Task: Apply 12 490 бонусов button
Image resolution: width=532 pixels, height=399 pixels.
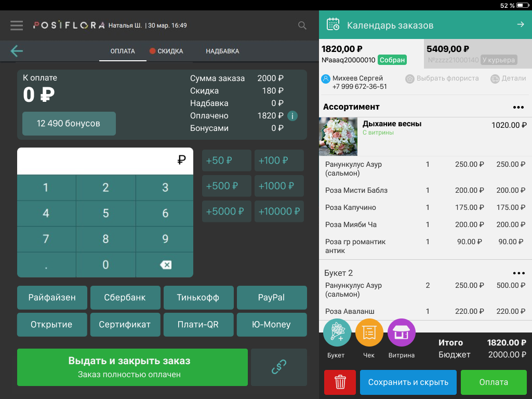Action: click(69, 124)
